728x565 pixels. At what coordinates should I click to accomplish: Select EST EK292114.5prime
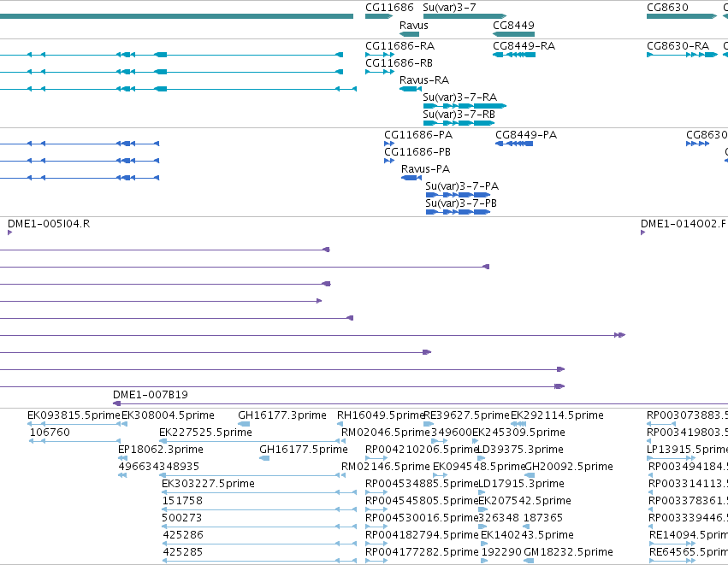pyautogui.click(x=557, y=415)
